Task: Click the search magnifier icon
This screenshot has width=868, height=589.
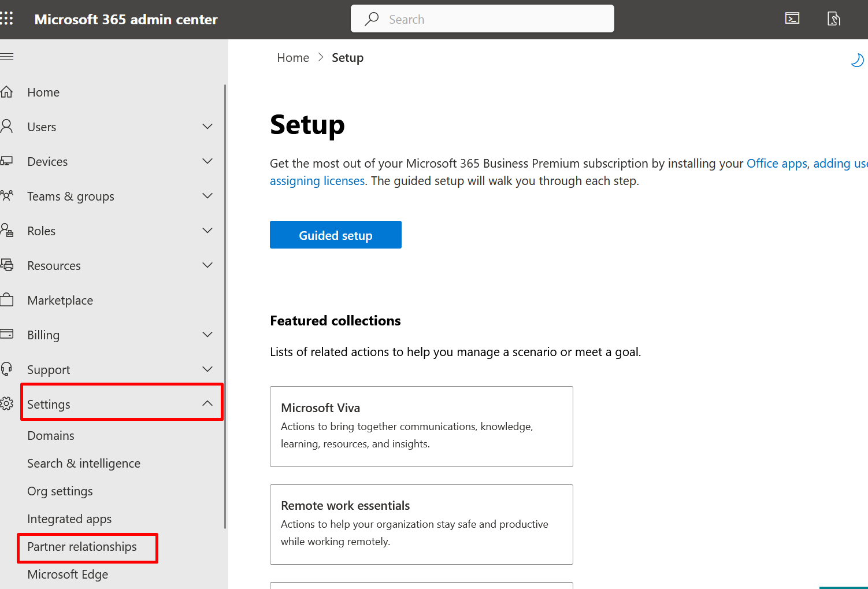Action: point(372,19)
